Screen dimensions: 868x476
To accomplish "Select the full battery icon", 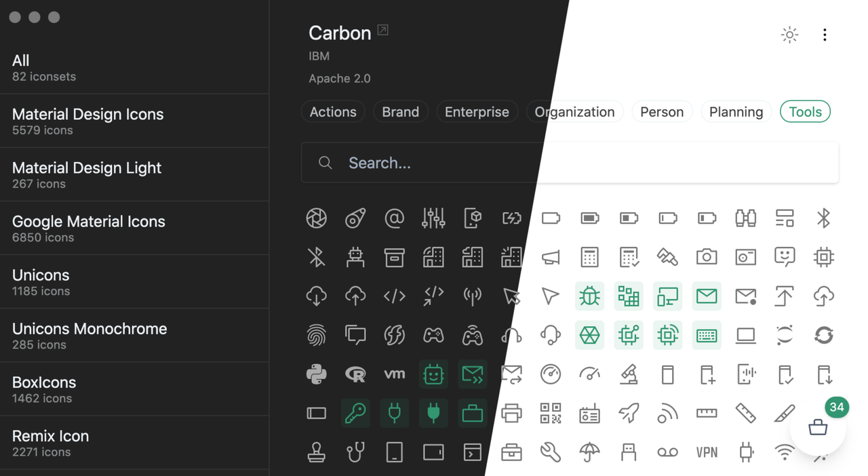I will tap(590, 218).
